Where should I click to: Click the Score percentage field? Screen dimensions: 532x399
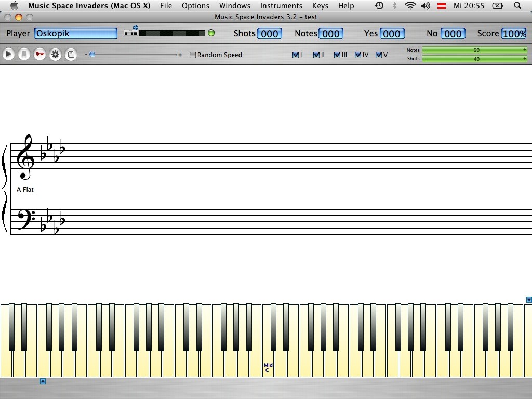tap(514, 34)
